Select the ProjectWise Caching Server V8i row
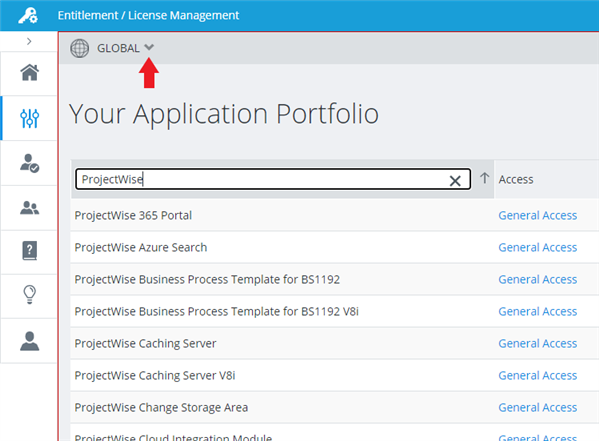The image size is (599, 441). (335, 376)
